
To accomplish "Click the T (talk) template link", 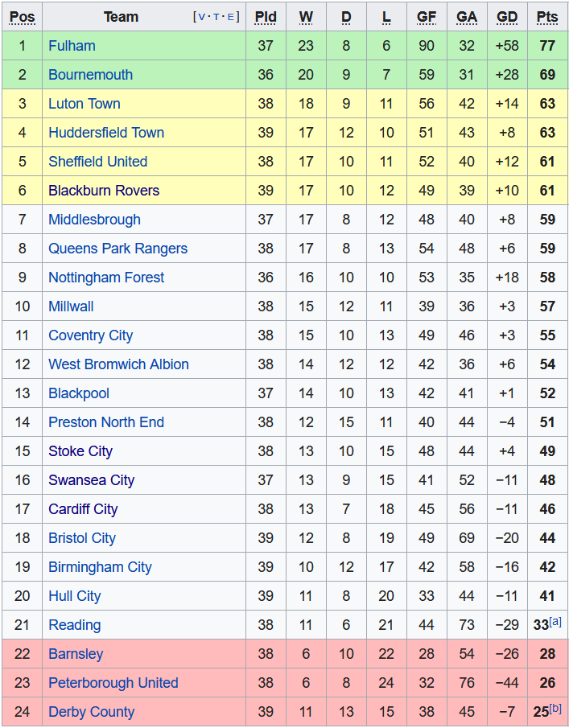I will pyautogui.click(x=216, y=17).
